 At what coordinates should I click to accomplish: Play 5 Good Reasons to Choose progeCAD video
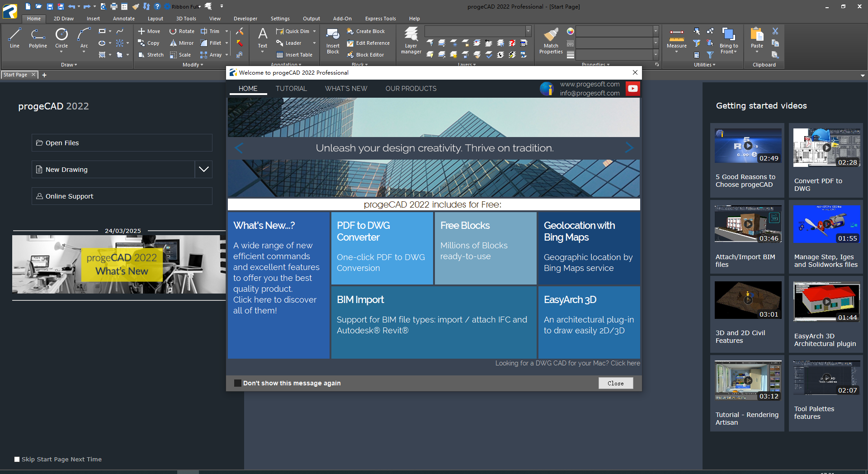pyautogui.click(x=748, y=146)
